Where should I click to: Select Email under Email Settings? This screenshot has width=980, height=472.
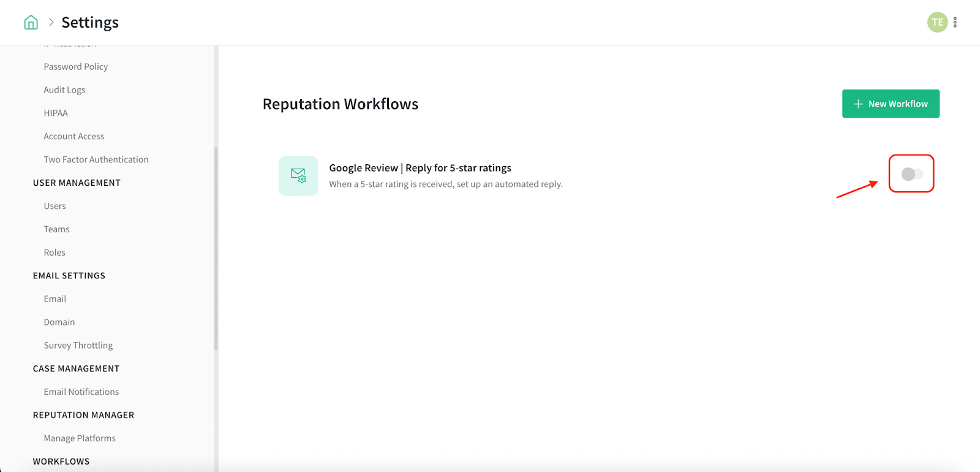click(55, 299)
